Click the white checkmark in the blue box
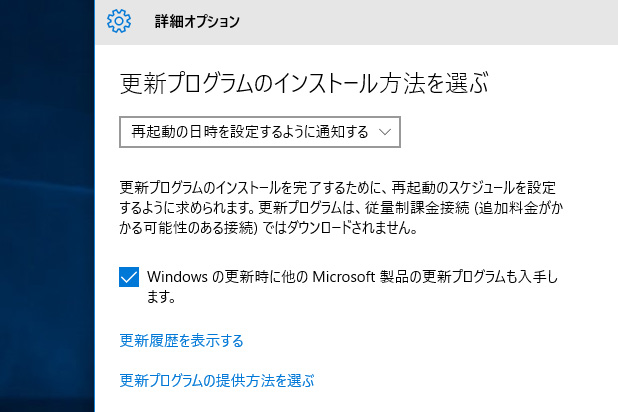 (x=128, y=277)
